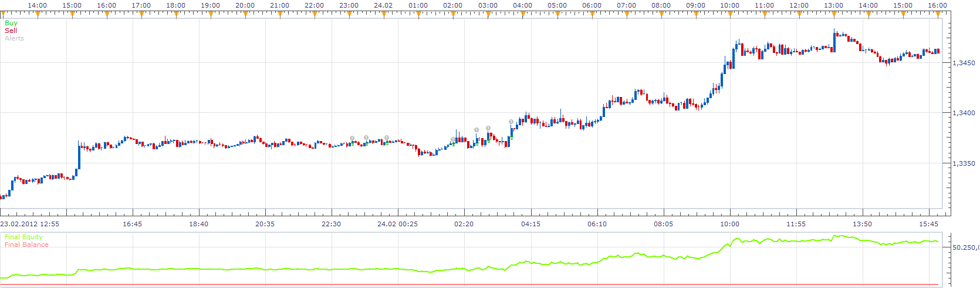Select the orange marker under 10:00 top label

pyautogui.click(x=731, y=14)
